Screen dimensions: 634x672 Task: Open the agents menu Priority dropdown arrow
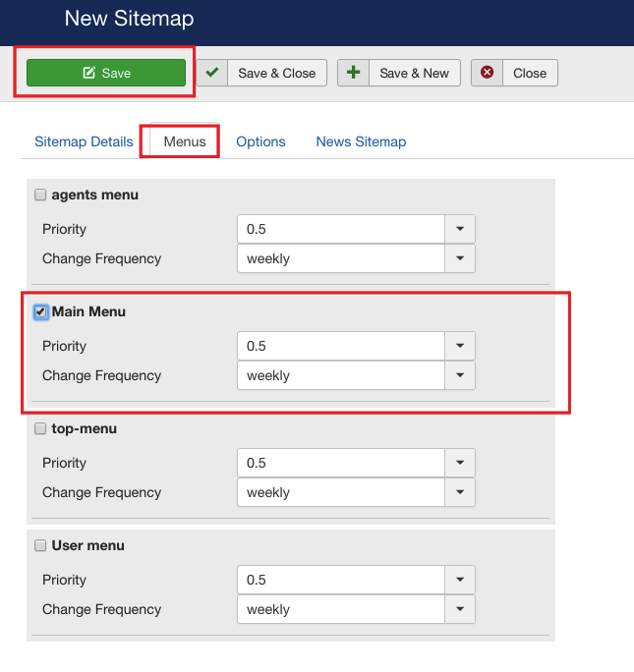click(x=460, y=229)
